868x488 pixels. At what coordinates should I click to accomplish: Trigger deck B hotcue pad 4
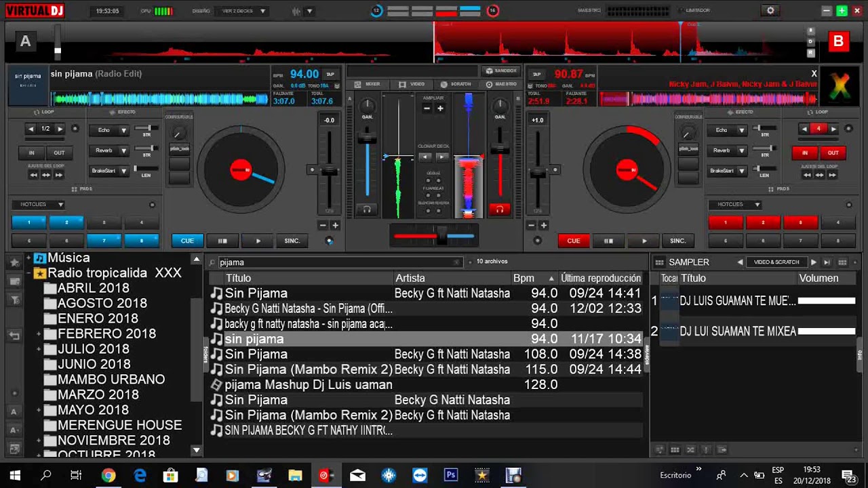pyautogui.click(x=837, y=222)
